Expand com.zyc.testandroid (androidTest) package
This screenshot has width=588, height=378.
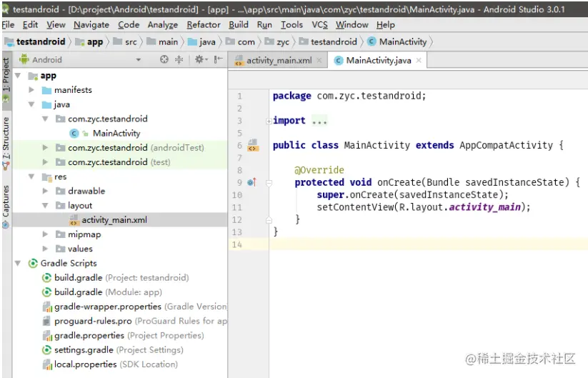[x=46, y=148]
